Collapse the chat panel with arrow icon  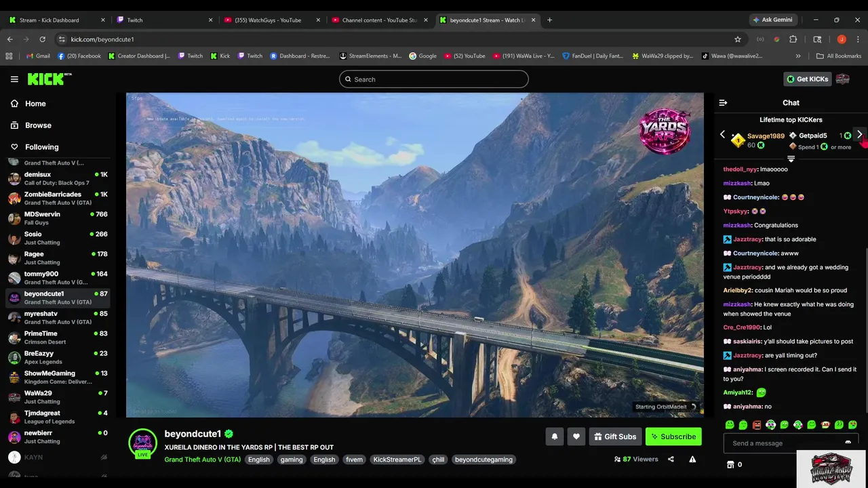tap(723, 103)
